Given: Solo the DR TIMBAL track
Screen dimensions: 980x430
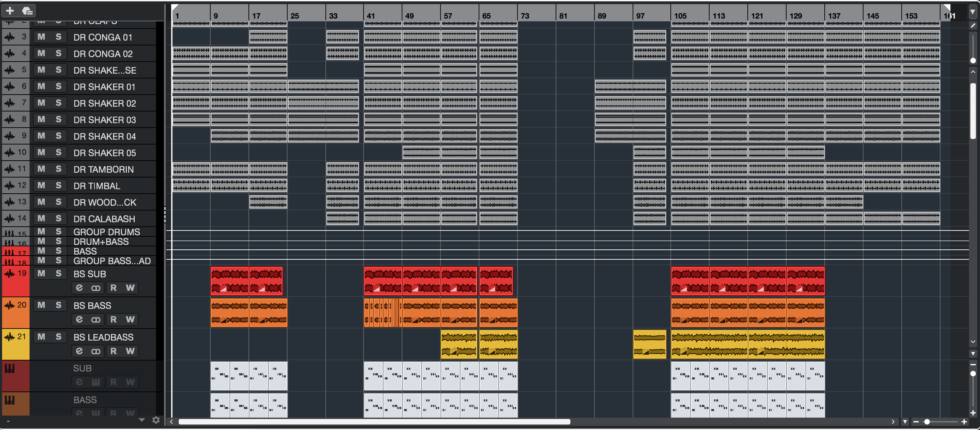Looking at the screenshot, I should click(x=58, y=185).
